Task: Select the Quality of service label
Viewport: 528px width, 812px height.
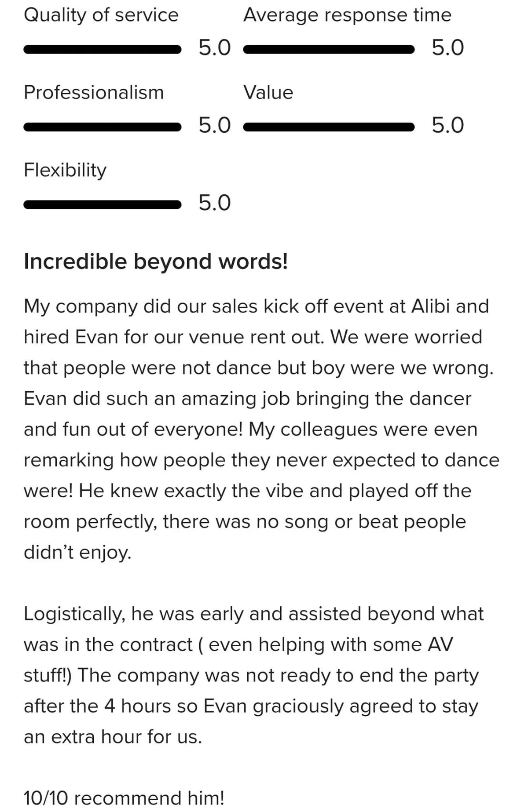Action: pos(101,15)
